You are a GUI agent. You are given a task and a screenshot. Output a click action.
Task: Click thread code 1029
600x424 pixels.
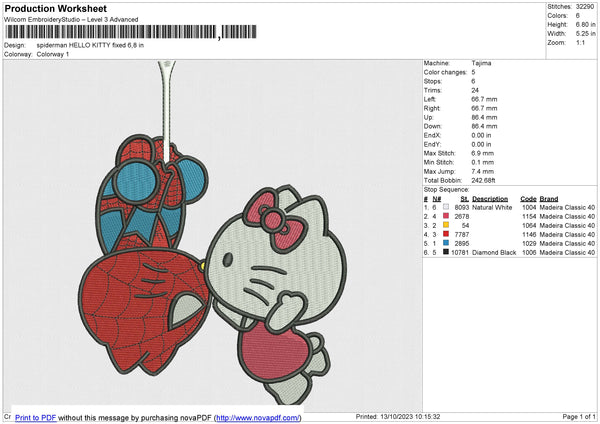tap(529, 243)
